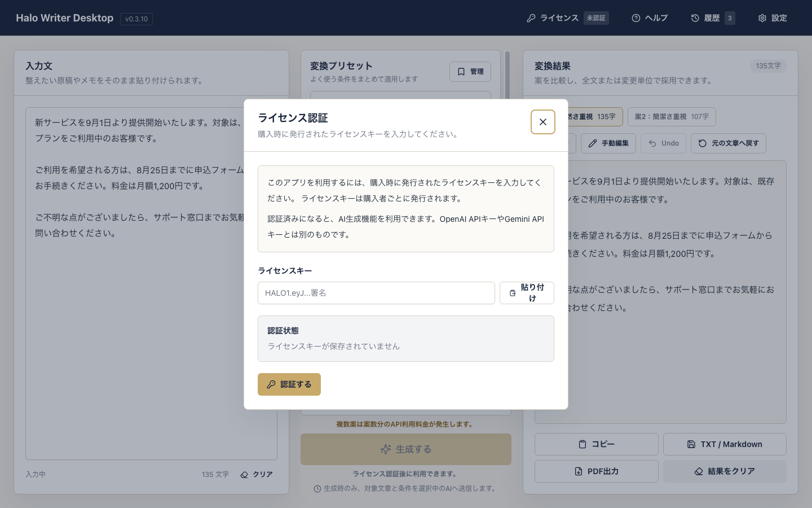The width and height of the screenshot is (812, 508).
Task: Click the bookmark icon on 管理 button
Action: tap(461, 72)
